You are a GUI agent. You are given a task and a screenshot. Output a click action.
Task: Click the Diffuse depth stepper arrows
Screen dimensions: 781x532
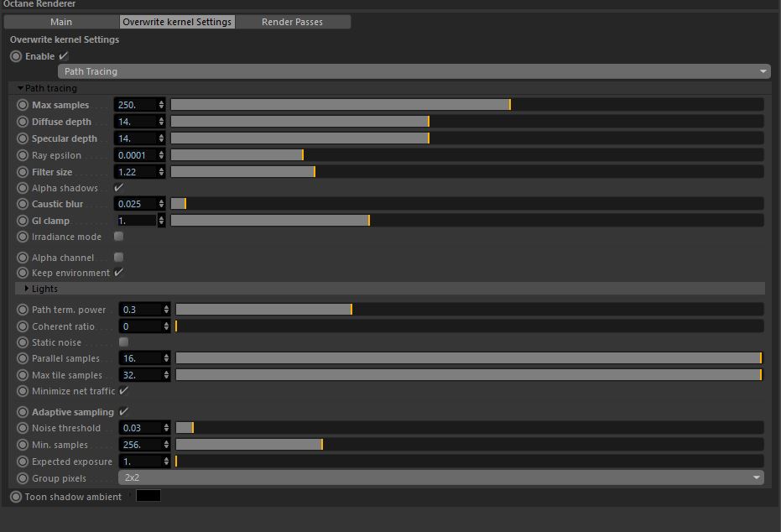point(161,122)
